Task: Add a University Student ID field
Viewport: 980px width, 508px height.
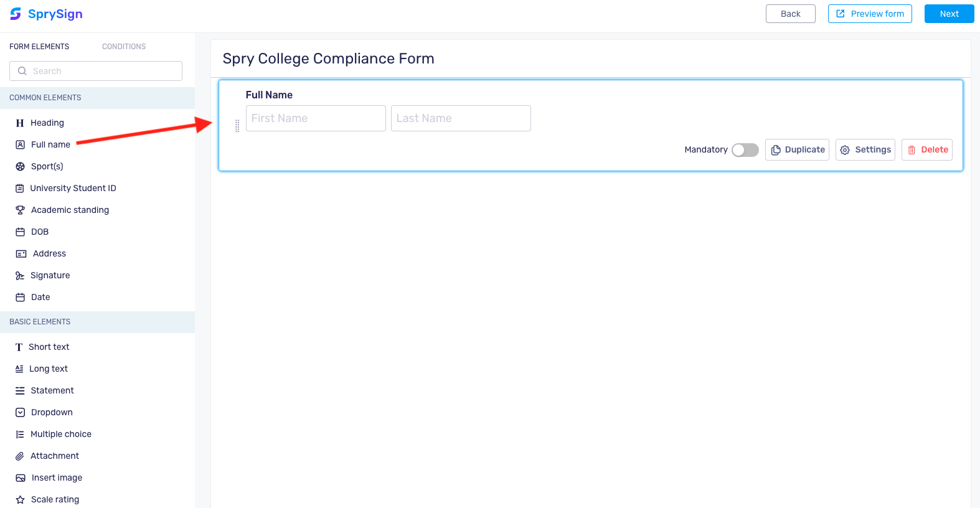Action: [x=73, y=188]
